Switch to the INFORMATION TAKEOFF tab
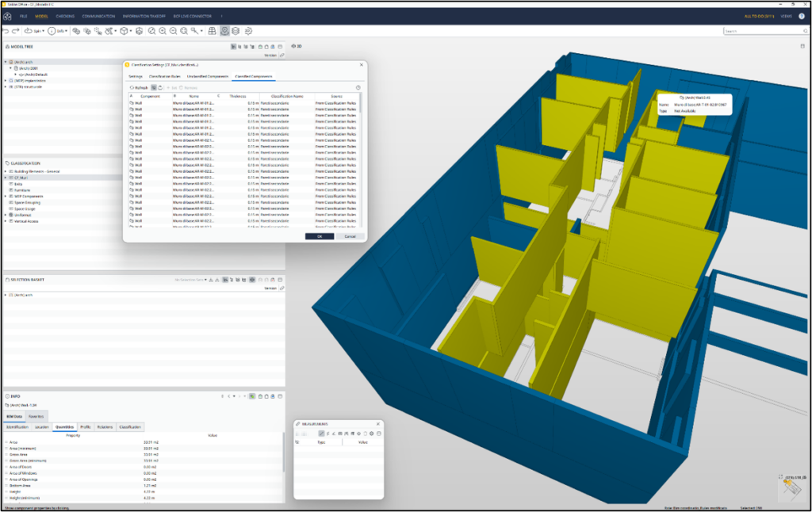The width and height of the screenshot is (812, 512). (144, 17)
